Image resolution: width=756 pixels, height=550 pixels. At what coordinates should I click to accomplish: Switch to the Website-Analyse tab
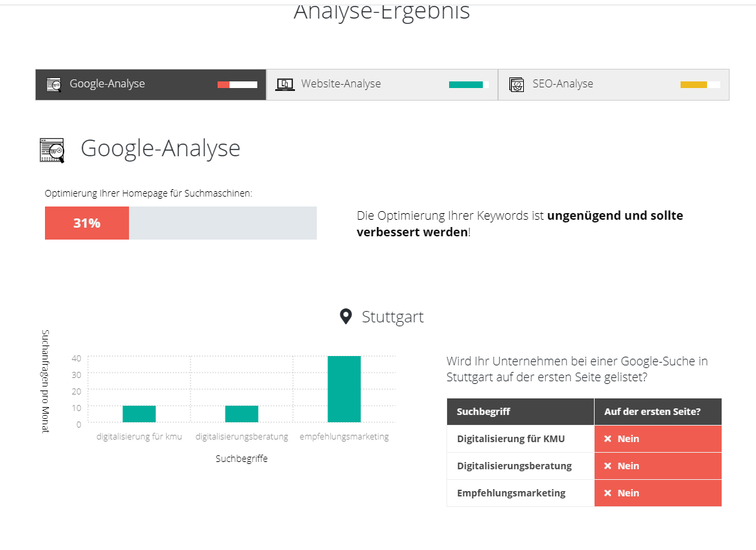(341, 84)
